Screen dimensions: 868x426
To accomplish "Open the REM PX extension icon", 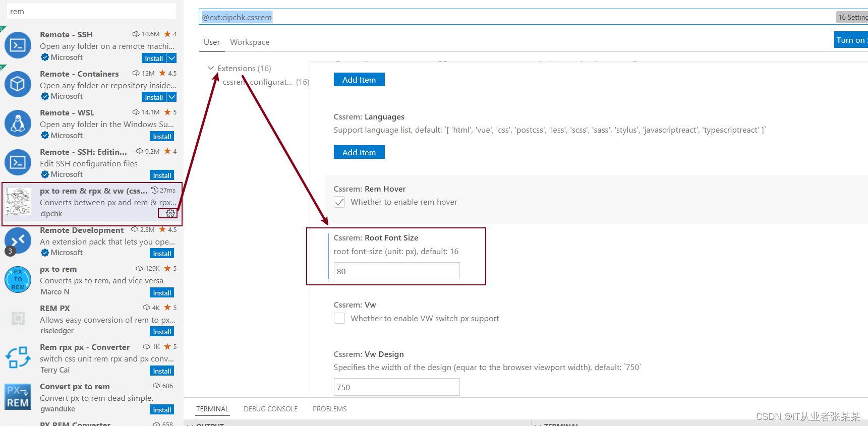I will coord(18,318).
